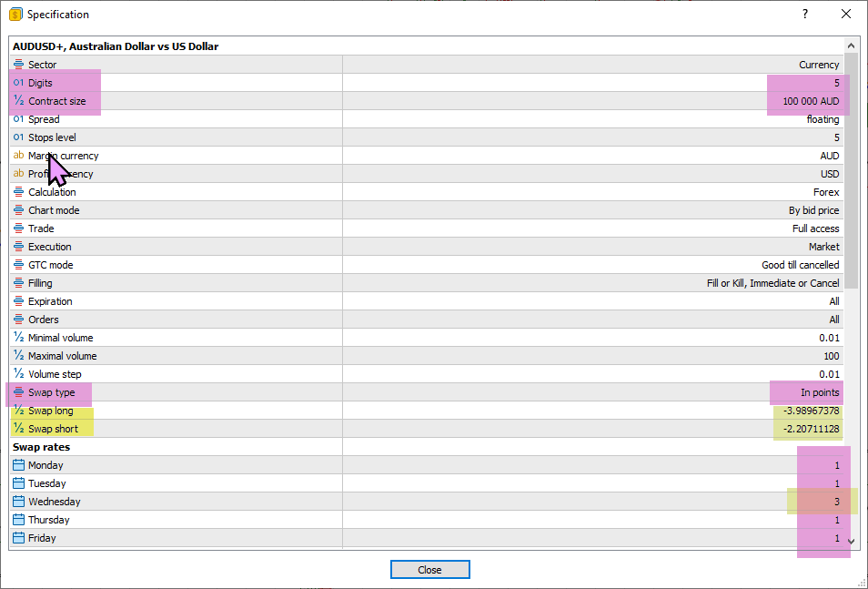Click the Friday swap rate value
Image resolution: width=868 pixels, height=589 pixels.
point(835,538)
